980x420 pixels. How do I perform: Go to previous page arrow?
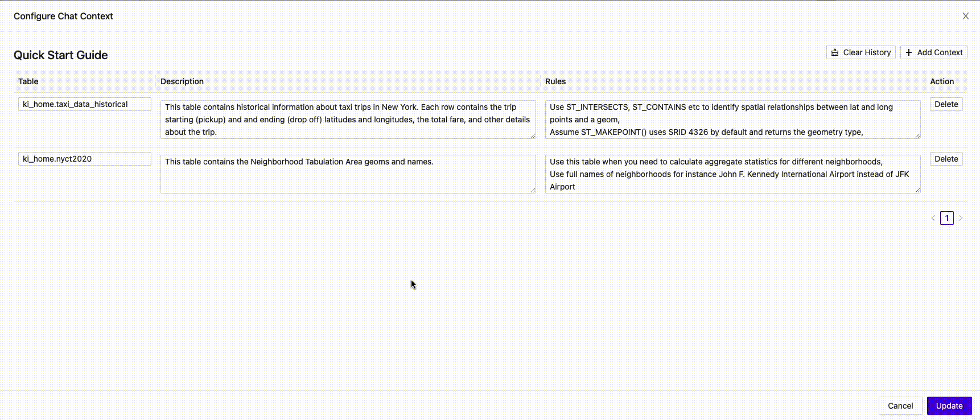point(933,218)
